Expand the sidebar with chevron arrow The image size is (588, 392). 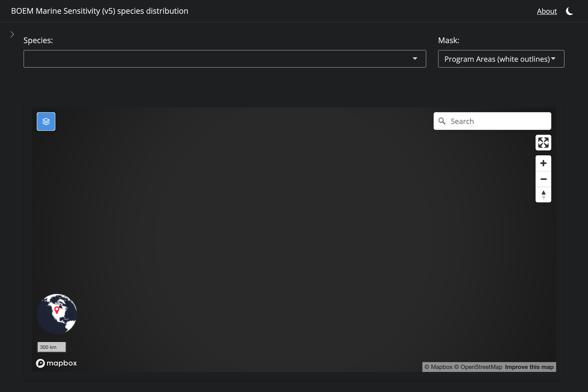coord(12,34)
